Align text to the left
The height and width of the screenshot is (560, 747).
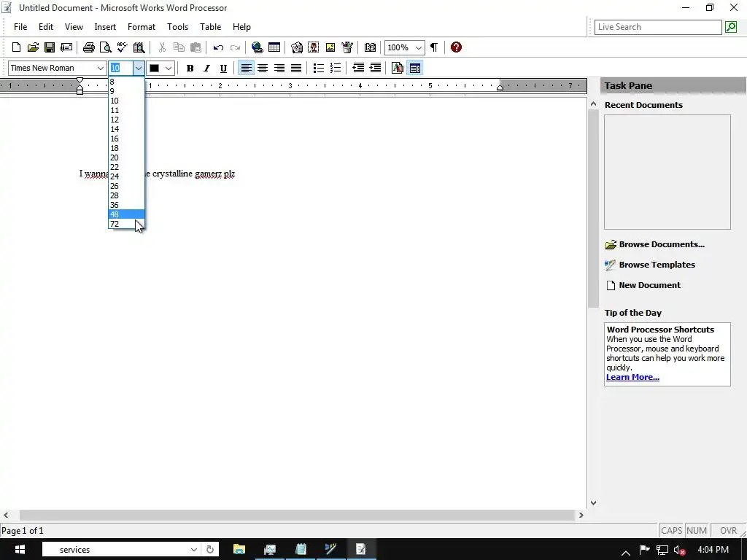click(246, 68)
